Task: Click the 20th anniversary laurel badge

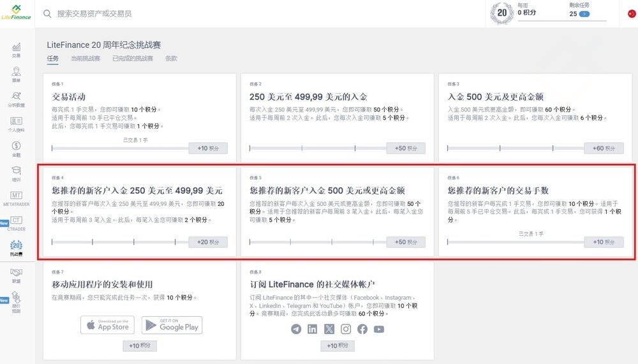Action: pyautogui.click(x=501, y=13)
